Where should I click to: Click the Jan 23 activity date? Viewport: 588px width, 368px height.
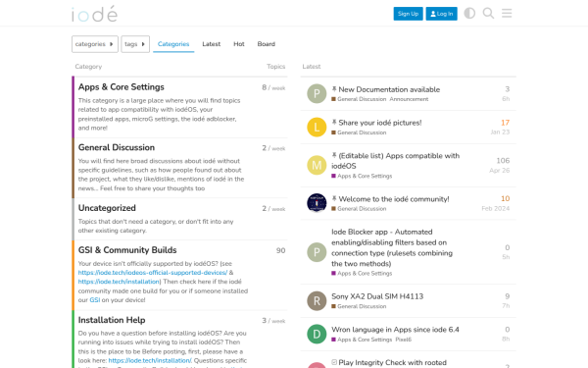point(500,131)
